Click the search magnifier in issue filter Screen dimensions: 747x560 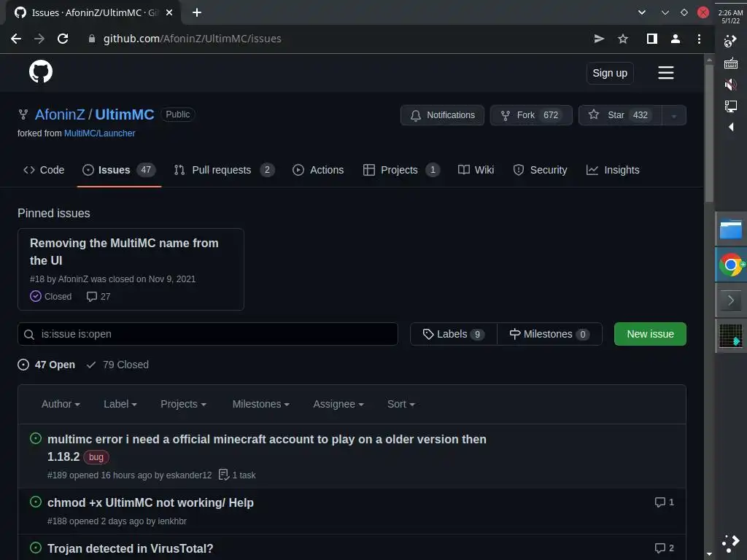click(x=29, y=334)
